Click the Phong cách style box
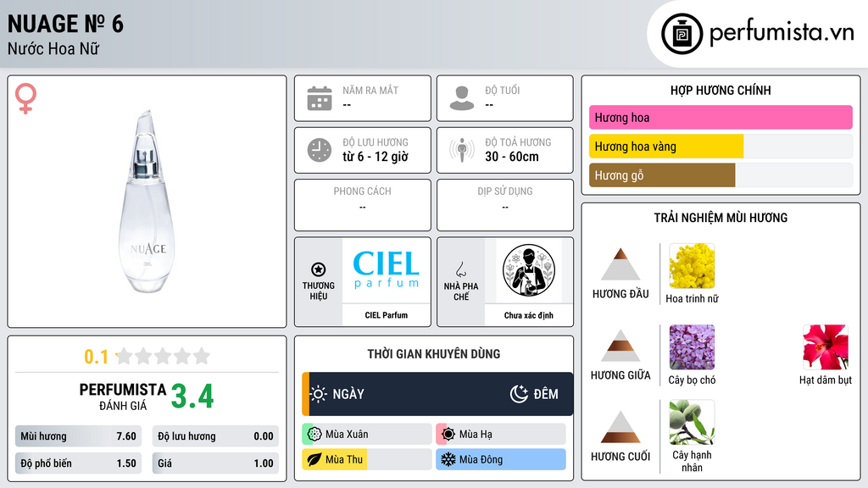868x488 pixels. click(363, 205)
